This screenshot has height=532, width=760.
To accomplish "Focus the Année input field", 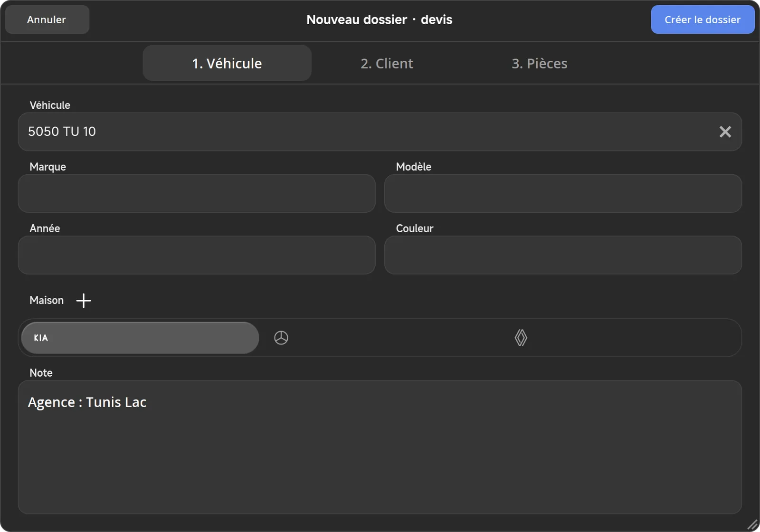I will click(197, 255).
